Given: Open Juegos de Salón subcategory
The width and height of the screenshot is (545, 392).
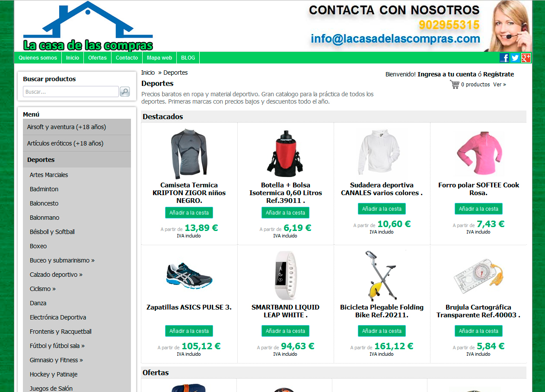Looking at the screenshot, I should pos(51,389).
